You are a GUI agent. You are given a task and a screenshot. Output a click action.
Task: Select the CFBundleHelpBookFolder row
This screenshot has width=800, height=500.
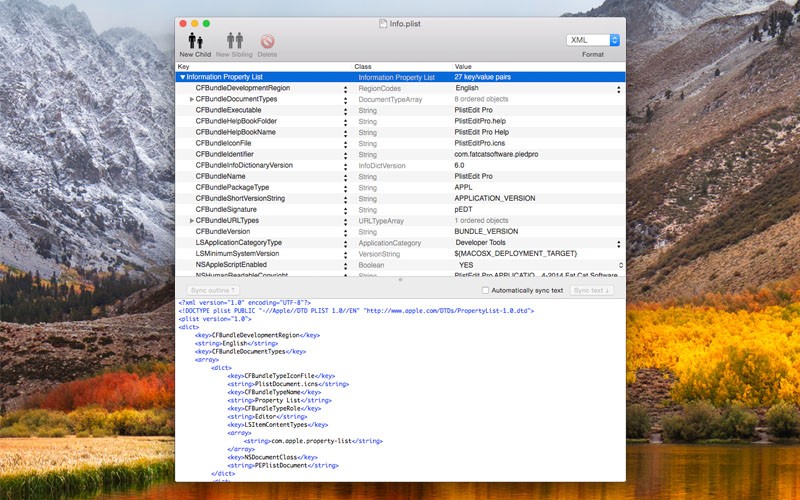click(x=400, y=121)
